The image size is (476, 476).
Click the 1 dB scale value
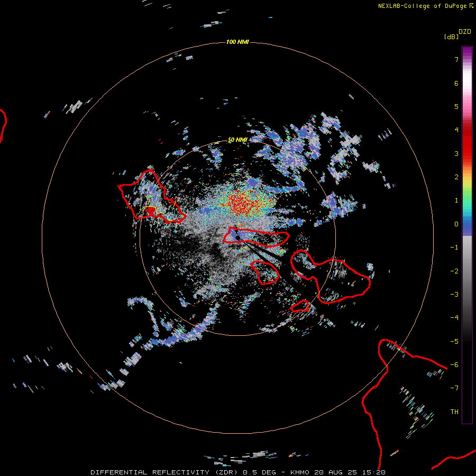click(x=456, y=200)
